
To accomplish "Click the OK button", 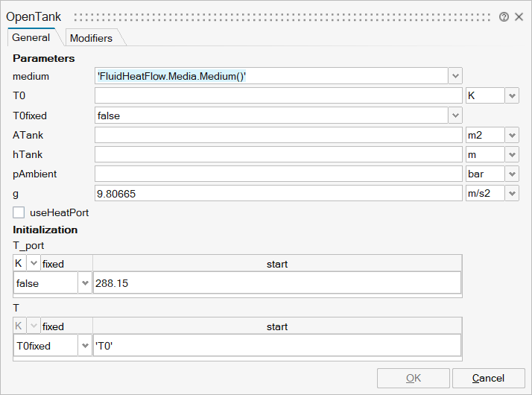I will (x=413, y=378).
